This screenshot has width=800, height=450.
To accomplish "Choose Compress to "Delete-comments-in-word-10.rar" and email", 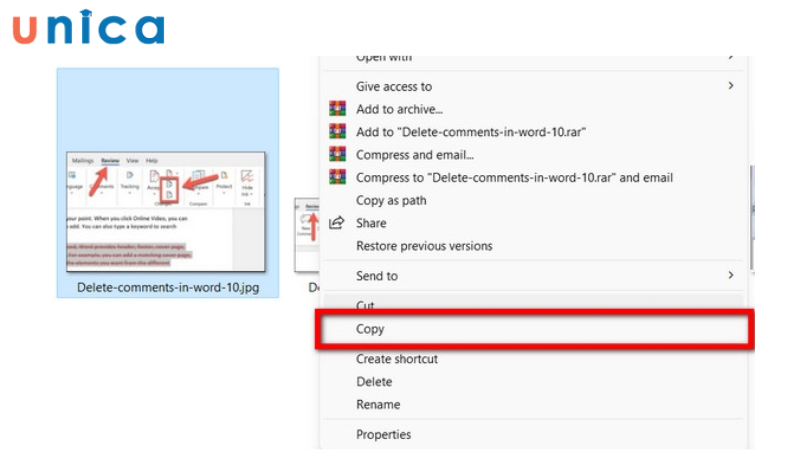I will [534, 178].
